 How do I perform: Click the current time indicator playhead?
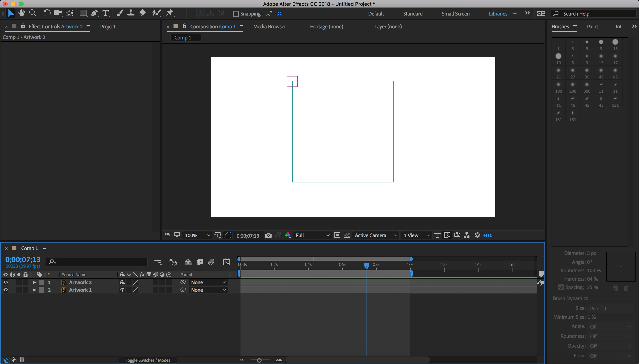tap(367, 266)
